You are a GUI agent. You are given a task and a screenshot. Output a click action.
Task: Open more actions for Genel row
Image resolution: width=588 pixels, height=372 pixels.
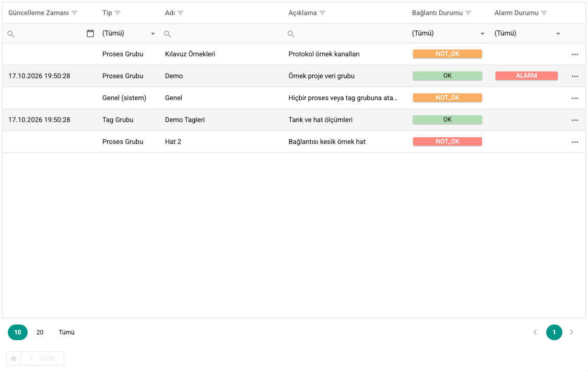click(x=575, y=98)
